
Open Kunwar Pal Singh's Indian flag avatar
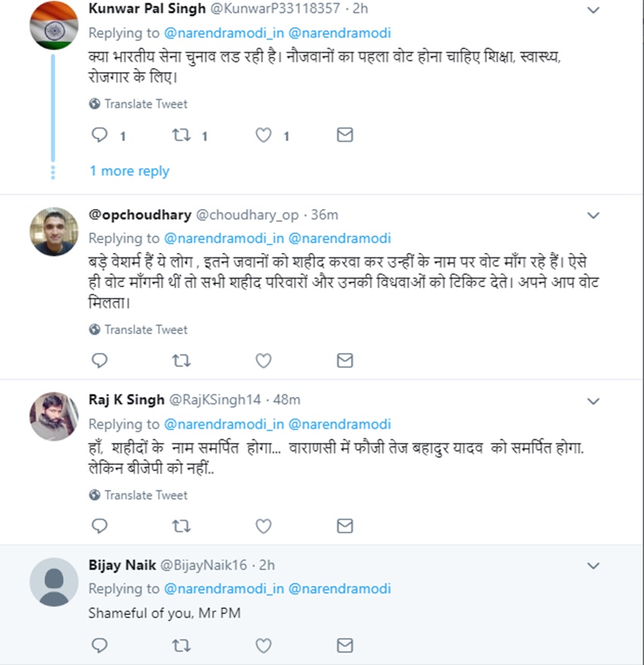tap(54, 26)
